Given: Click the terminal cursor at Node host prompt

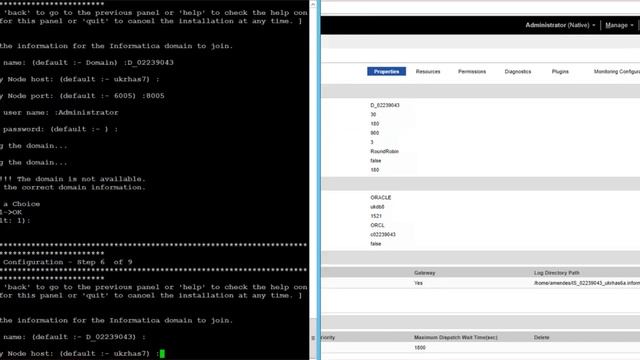Looking at the screenshot, I should click(162, 353).
